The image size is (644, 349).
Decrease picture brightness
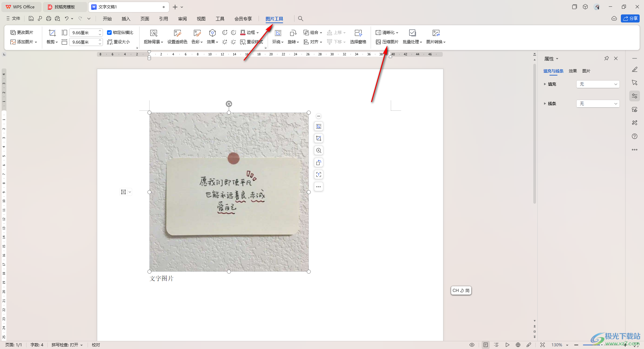point(233,42)
